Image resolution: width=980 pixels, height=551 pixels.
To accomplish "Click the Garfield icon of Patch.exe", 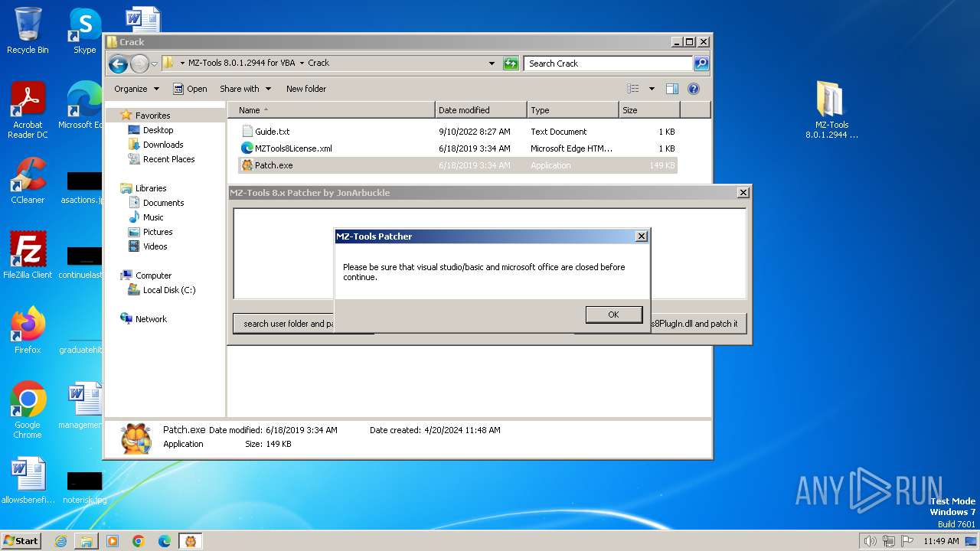I will coord(247,165).
